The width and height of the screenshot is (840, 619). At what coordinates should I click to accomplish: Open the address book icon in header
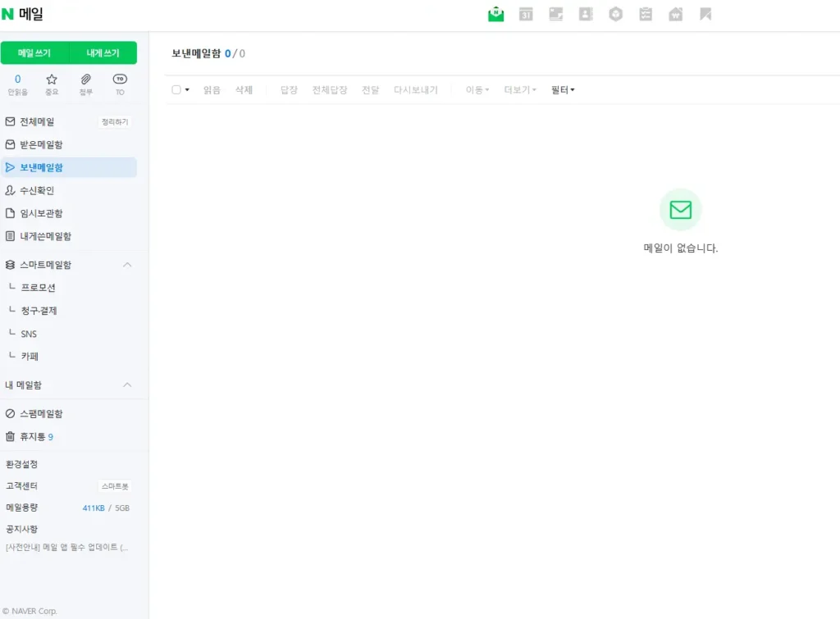pyautogui.click(x=586, y=14)
